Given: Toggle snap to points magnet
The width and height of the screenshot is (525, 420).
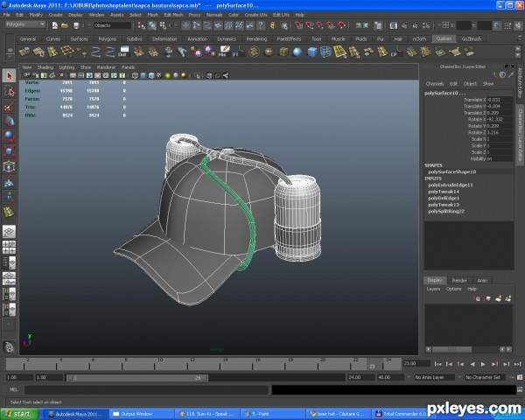Looking at the screenshot, I should [320, 25].
